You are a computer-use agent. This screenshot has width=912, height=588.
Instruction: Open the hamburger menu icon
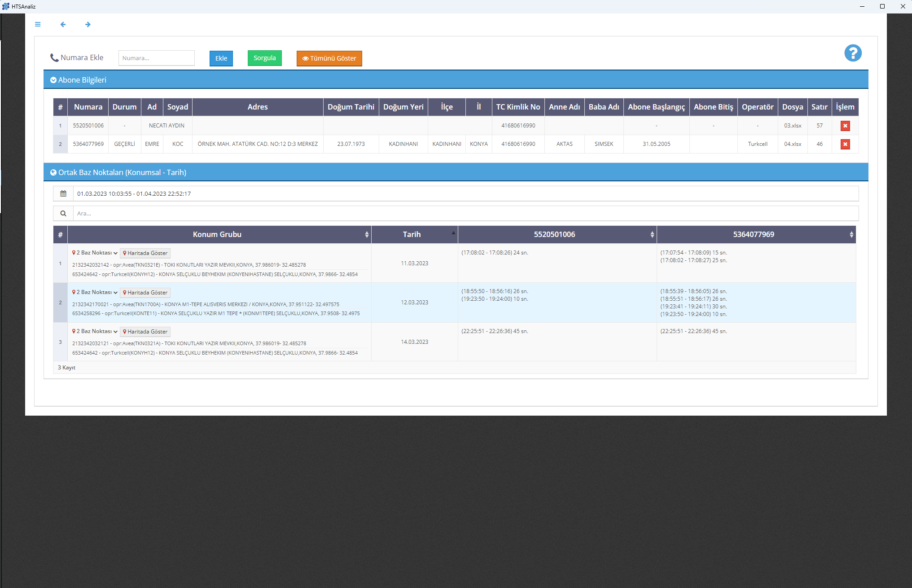click(x=38, y=24)
